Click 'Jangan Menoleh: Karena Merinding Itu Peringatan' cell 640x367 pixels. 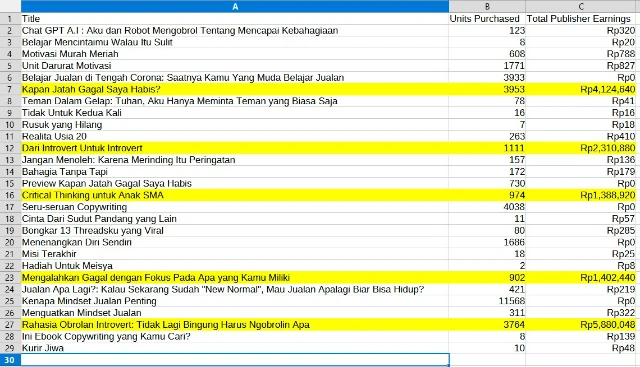pyautogui.click(x=235, y=160)
